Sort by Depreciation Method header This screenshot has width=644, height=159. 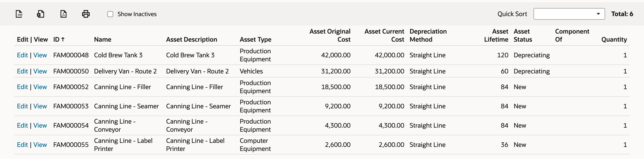[x=428, y=35]
